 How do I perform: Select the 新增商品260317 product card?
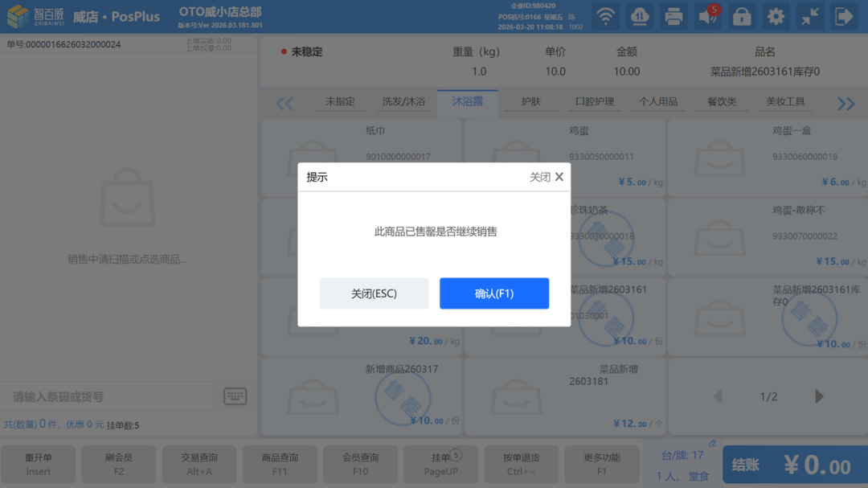click(362, 396)
